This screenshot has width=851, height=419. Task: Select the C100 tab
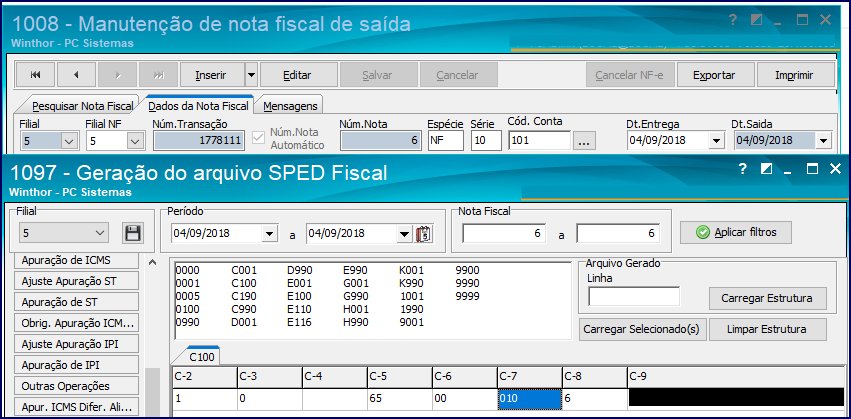click(x=202, y=357)
